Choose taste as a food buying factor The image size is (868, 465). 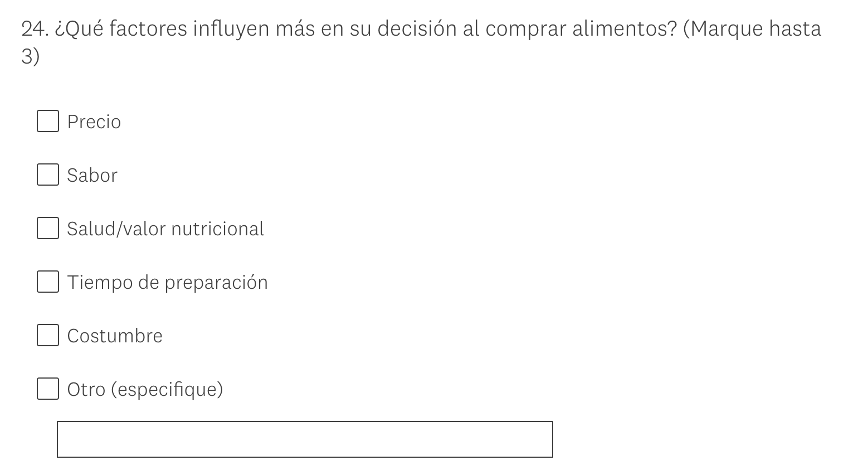(48, 175)
